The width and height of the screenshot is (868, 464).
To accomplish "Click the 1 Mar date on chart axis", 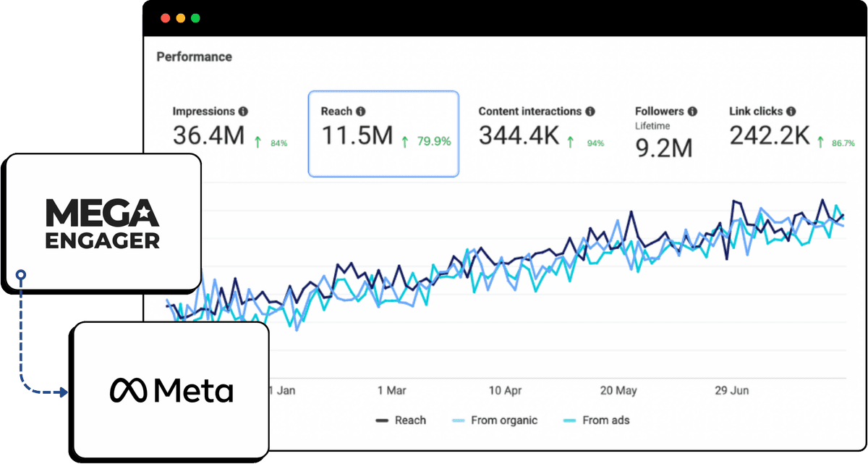I will (391, 391).
